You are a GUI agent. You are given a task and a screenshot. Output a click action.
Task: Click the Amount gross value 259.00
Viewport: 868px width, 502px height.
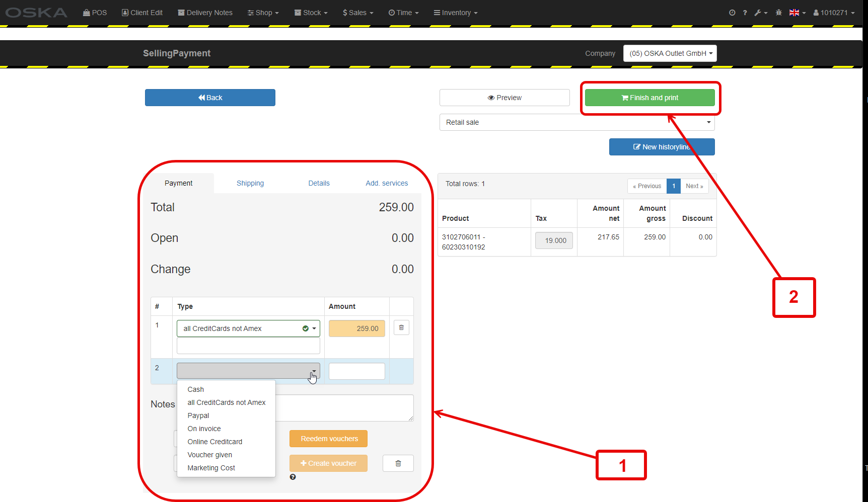[x=655, y=237]
